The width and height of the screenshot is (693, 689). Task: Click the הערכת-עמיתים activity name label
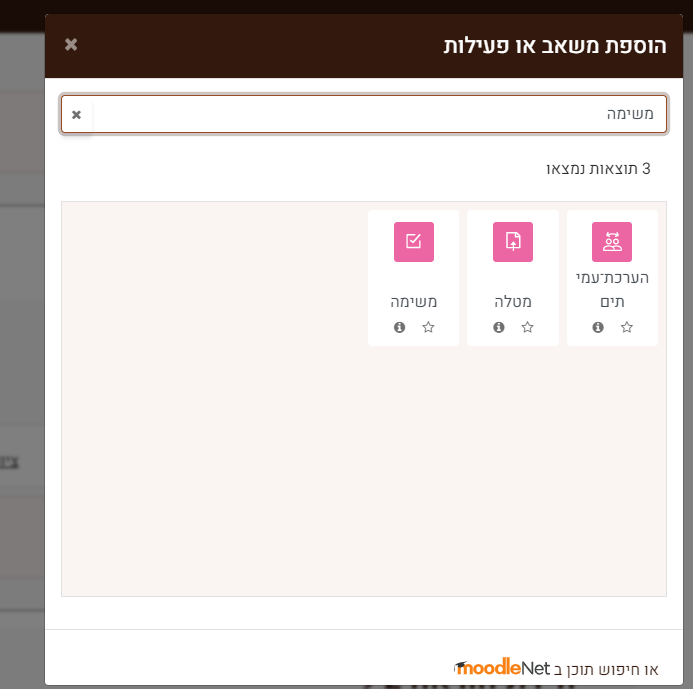coord(612,289)
